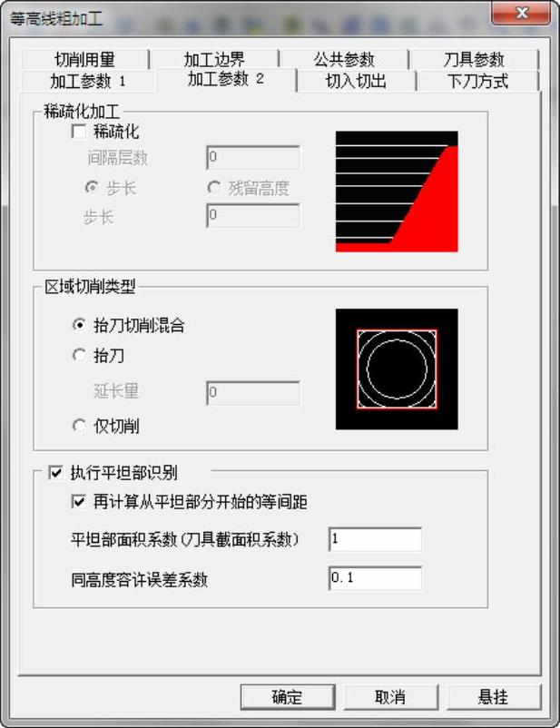Viewport: 560px width, 728px height.
Task: Click the 取消 button
Action: click(390, 697)
